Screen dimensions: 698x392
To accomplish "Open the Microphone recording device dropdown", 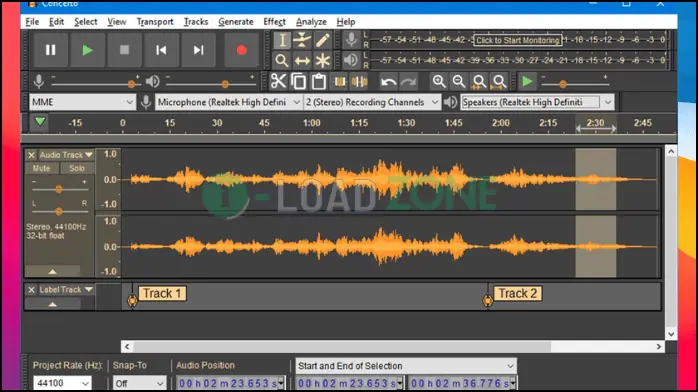I will pos(228,102).
